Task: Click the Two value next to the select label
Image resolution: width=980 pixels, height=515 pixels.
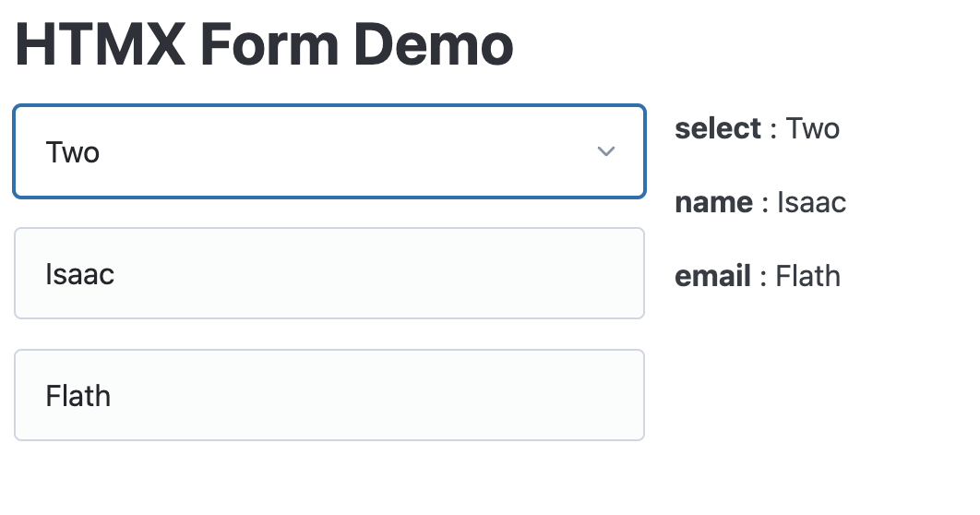Action: (x=812, y=129)
